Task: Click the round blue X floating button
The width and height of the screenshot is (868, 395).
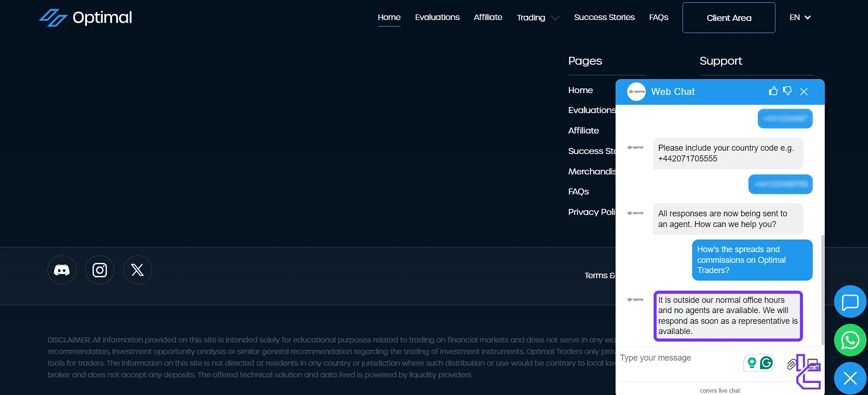Action: pyautogui.click(x=850, y=378)
